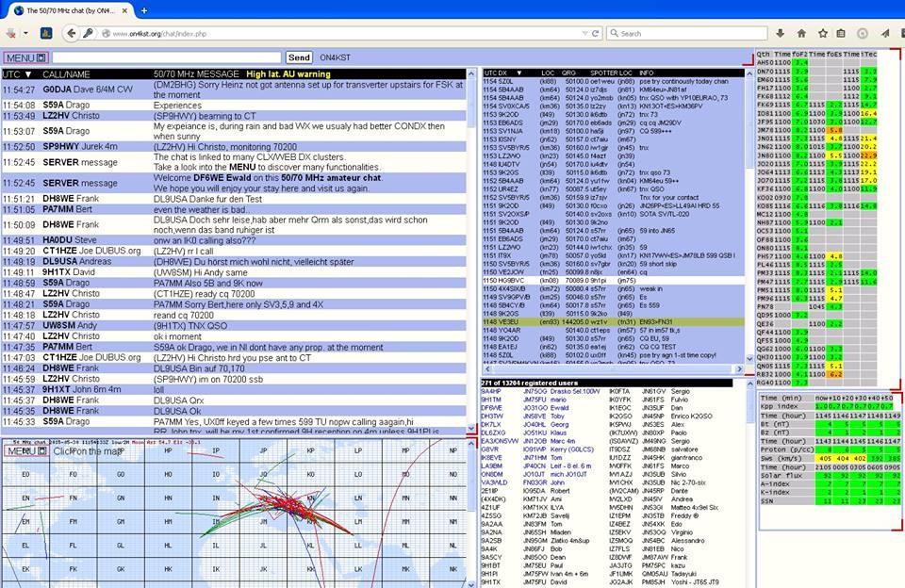Select user IZ8DWF in users list

(x=620, y=558)
